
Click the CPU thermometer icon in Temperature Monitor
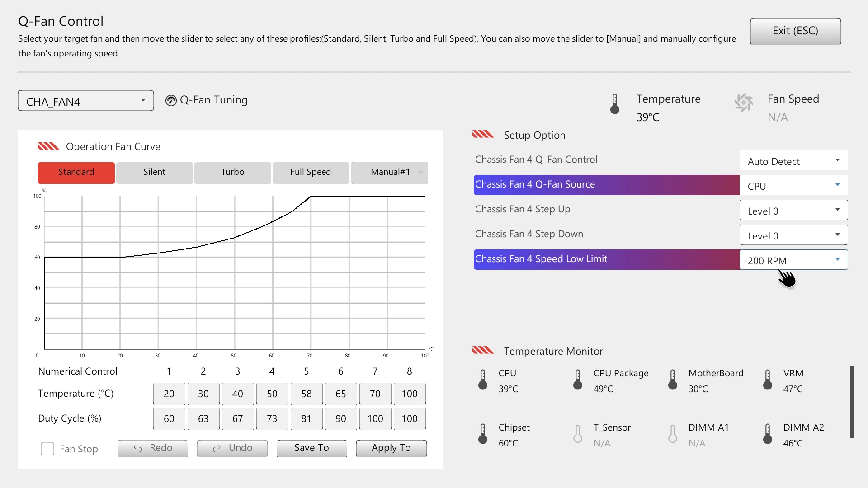(x=483, y=380)
